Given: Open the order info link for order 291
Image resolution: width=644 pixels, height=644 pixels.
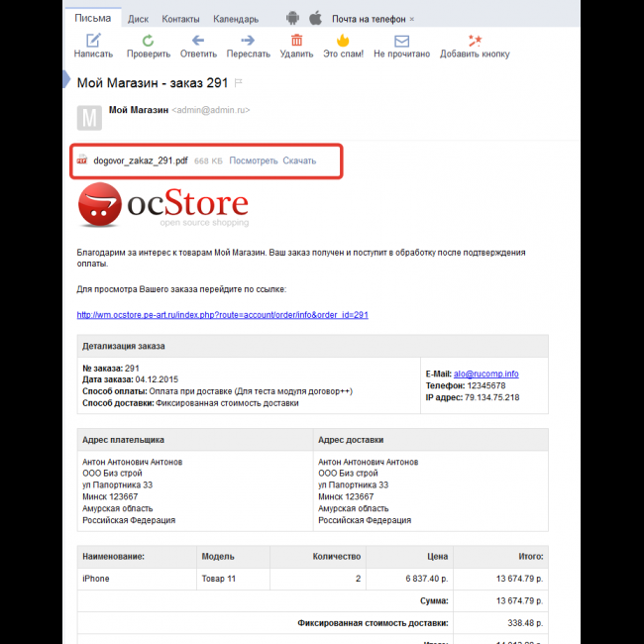Looking at the screenshot, I should (222, 315).
